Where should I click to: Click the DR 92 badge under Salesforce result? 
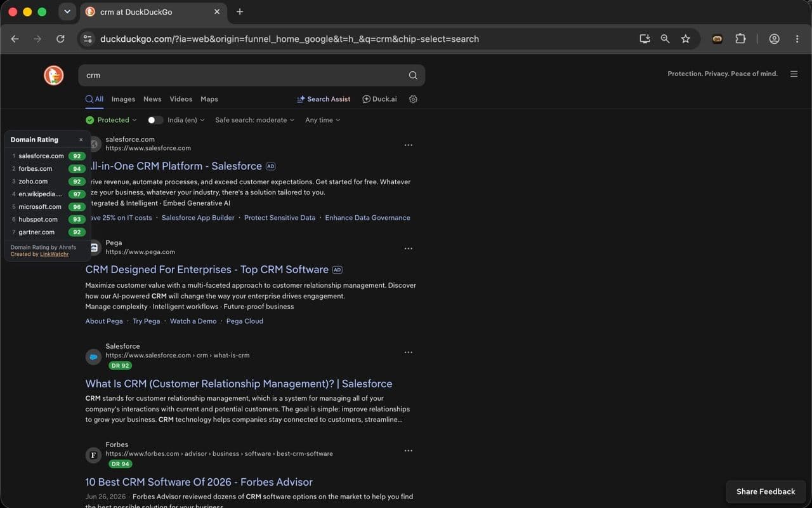click(x=120, y=366)
